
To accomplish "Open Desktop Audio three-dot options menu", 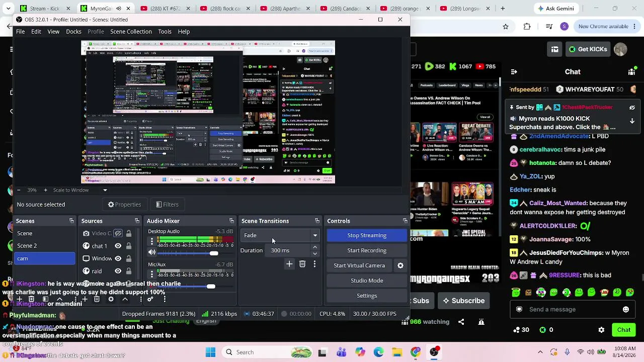I will click(152, 242).
